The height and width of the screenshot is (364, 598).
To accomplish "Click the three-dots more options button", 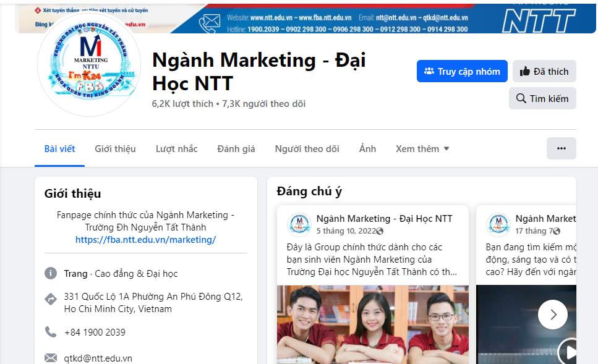I will (x=561, y=148).
